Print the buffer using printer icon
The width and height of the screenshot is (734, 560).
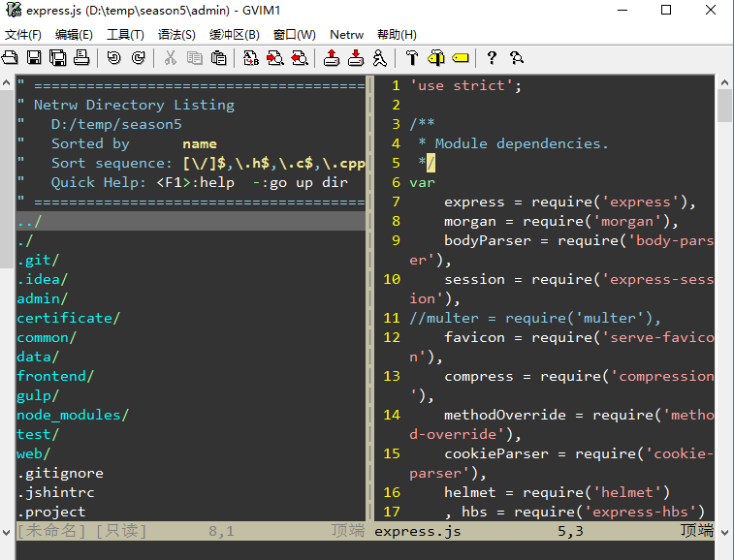pos(81,57)
